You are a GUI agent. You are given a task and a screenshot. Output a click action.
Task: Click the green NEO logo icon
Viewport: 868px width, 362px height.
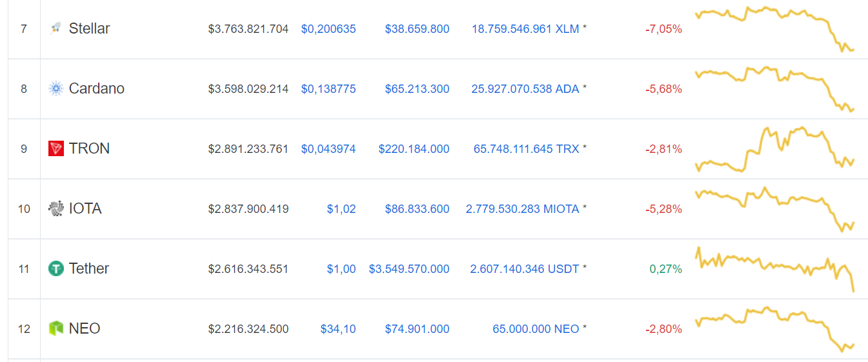pos(56,328)
